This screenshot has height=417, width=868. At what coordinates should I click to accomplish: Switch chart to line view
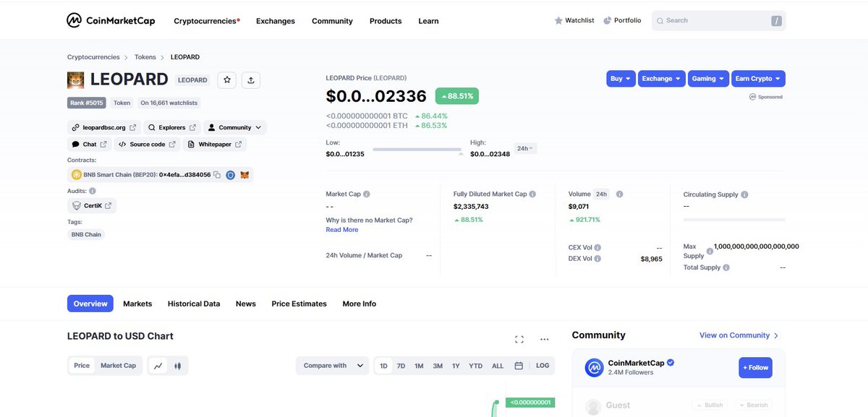(x=158, y=366)
